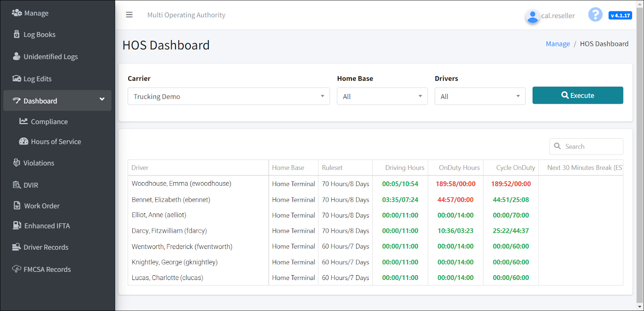Image resolution: width=644 pixels, height=311 pixels.
Task: Open the Home Base dropdown
Action: click(x=382, y=96)
